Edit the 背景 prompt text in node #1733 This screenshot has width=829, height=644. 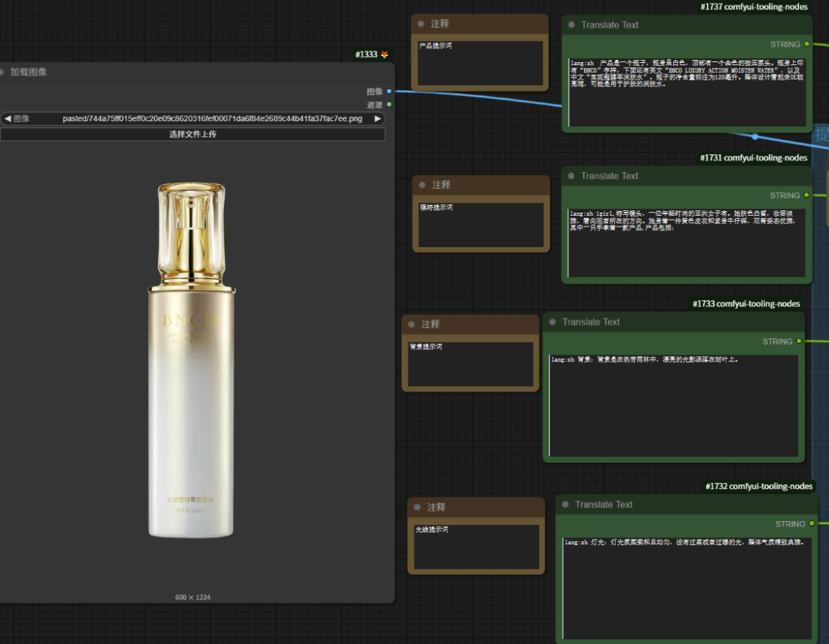point(674,405)
